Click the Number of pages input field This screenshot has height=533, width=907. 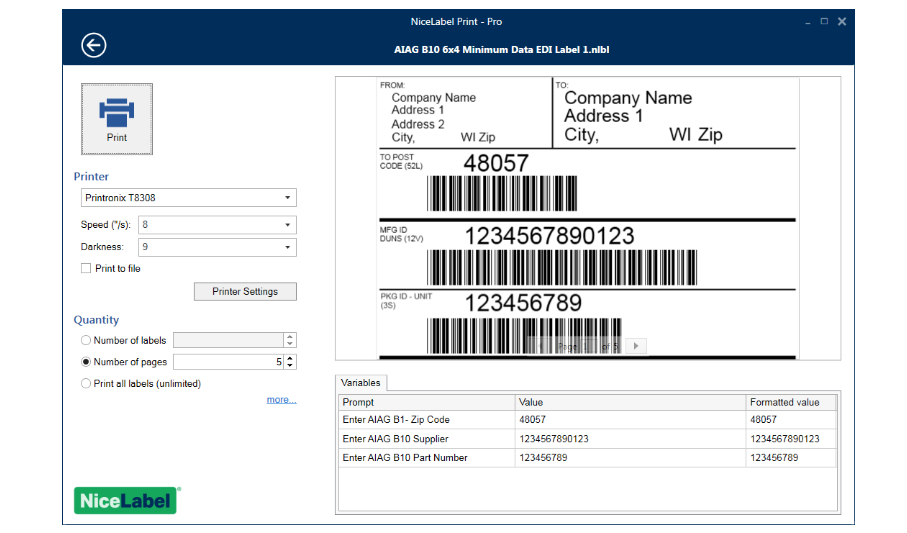pos(228,362)
